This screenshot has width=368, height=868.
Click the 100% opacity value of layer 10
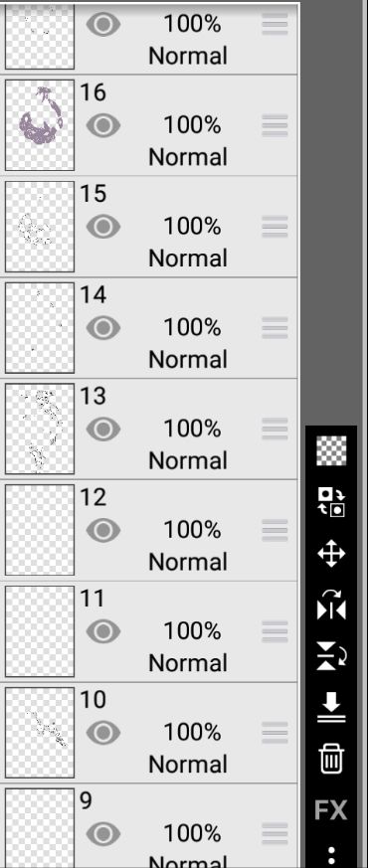192,733
